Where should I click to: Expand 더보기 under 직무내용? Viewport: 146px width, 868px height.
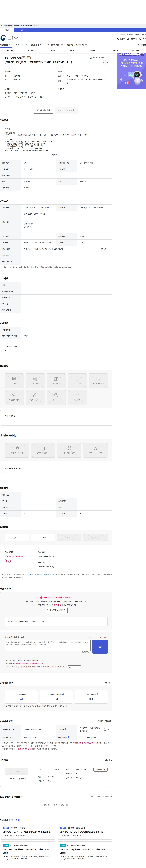tap(56, 155)
